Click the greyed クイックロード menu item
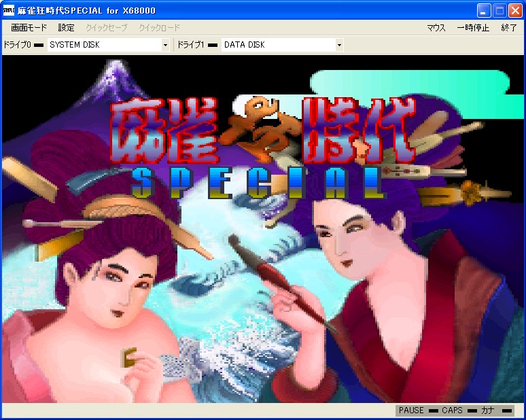Viewport: 526px width, 420px height. point(159,27)
